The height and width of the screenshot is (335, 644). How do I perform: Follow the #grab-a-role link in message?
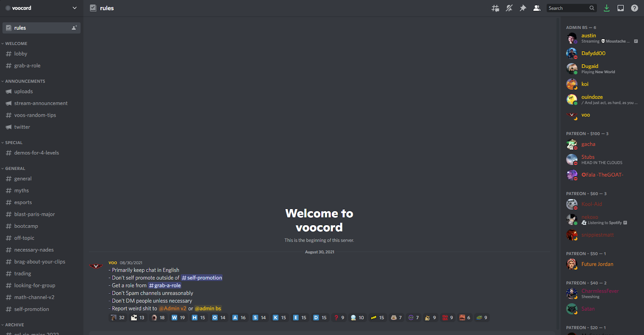point(165,285)
